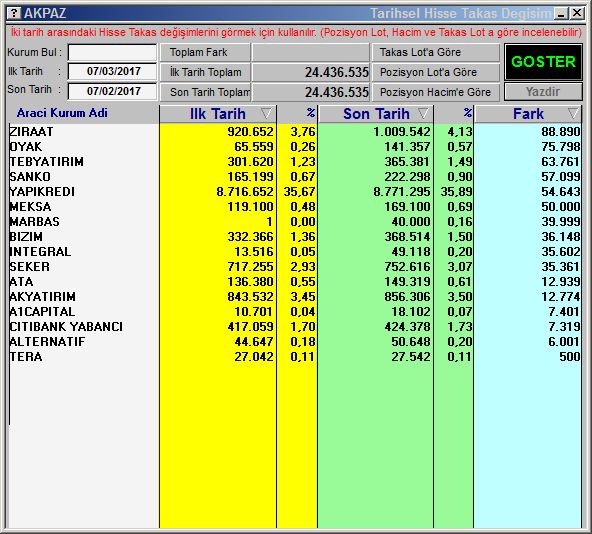Click the help question mark icon in title bar

pyautogui.click(x=14, y=13)
